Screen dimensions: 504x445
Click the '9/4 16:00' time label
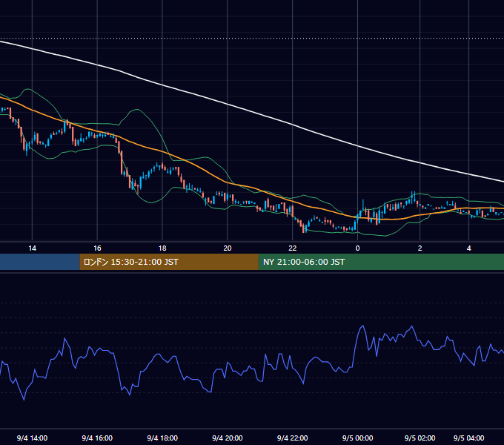[97, 438]
